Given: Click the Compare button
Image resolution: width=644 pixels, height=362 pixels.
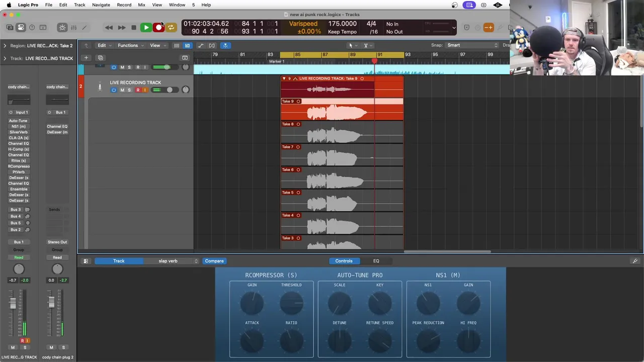Looking at the screenshot, I should click(214, 261).
